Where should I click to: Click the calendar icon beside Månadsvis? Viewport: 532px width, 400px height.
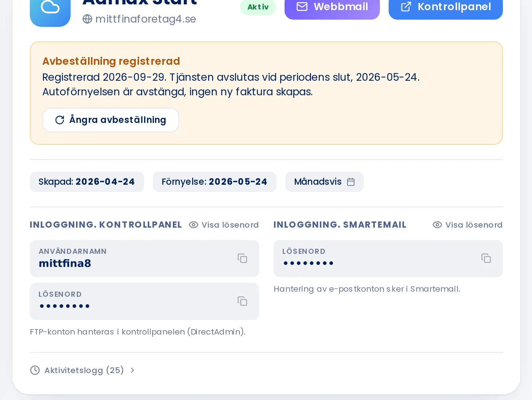pos(351,182)
